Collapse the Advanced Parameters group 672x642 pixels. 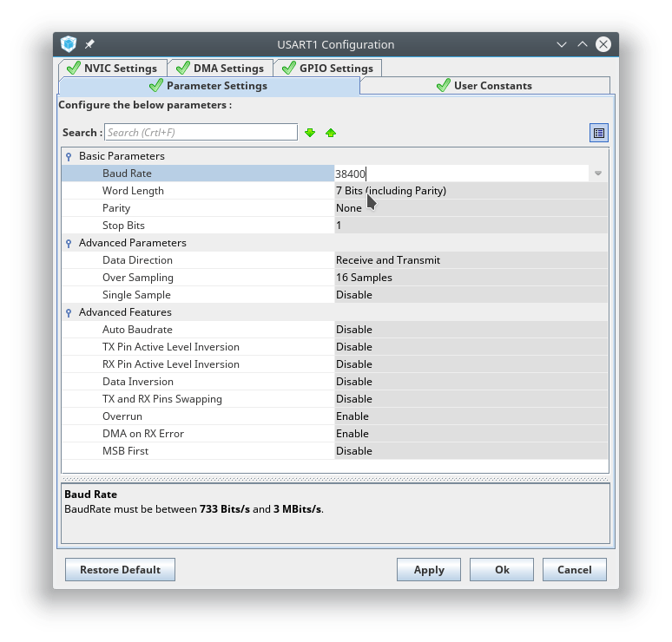[69, 243]
